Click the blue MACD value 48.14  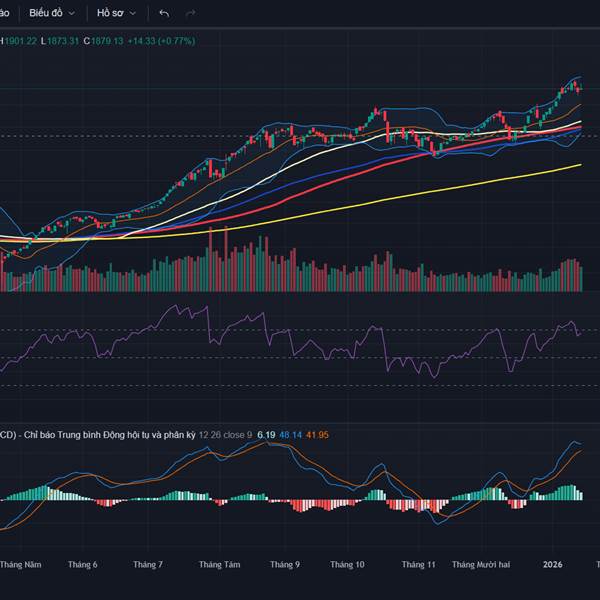(291, 435)
